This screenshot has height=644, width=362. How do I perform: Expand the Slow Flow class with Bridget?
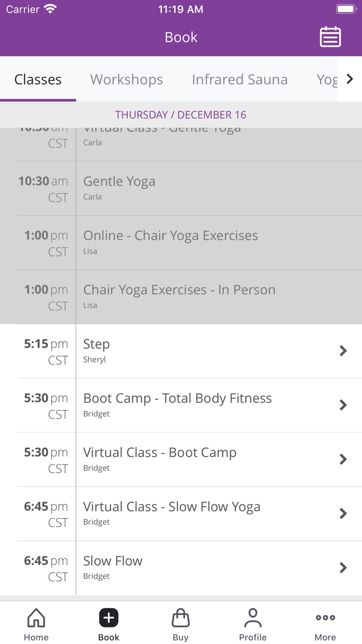pyautogui.click(x=181, y=567)
